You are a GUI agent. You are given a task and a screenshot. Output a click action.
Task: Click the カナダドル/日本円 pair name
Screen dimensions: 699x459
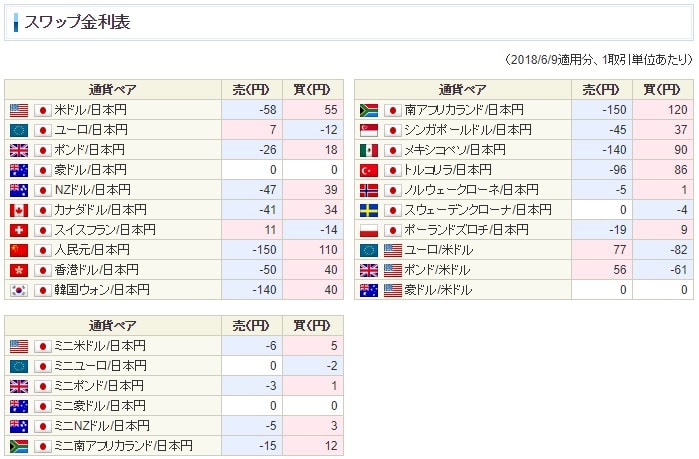click(101, 210)
